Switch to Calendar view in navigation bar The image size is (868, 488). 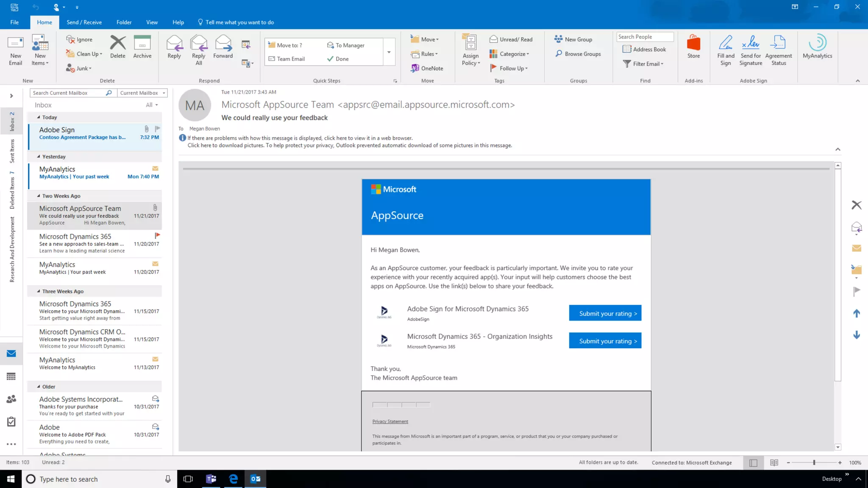point(11,377)
